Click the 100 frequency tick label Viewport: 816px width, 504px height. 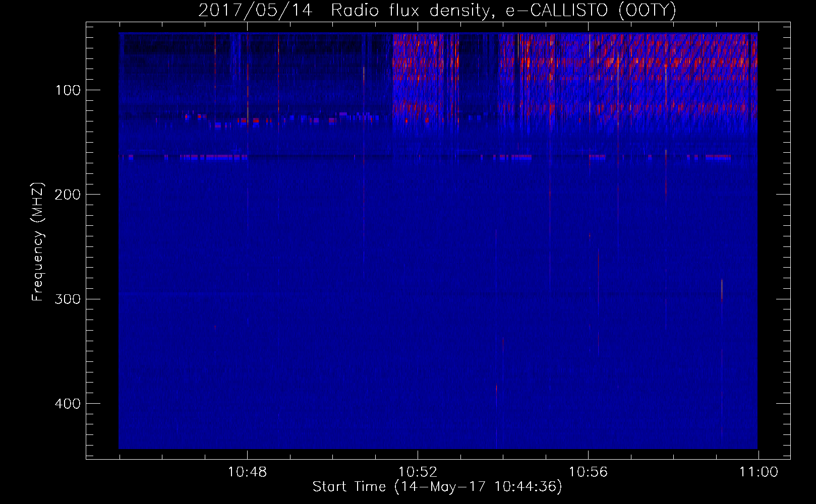[68, 90]
